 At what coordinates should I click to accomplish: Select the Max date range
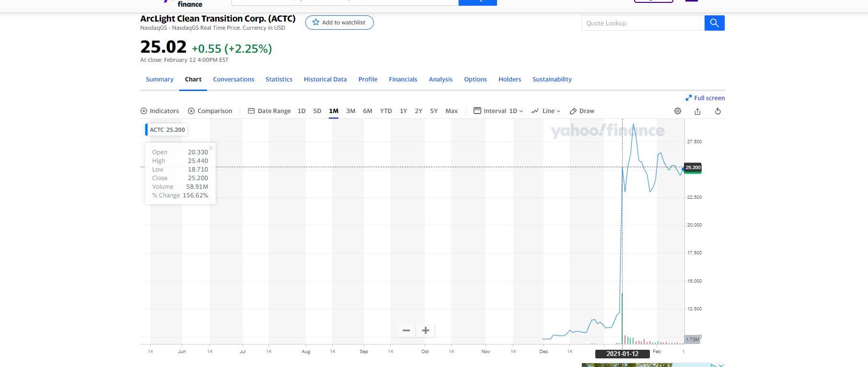pos(451,111)
